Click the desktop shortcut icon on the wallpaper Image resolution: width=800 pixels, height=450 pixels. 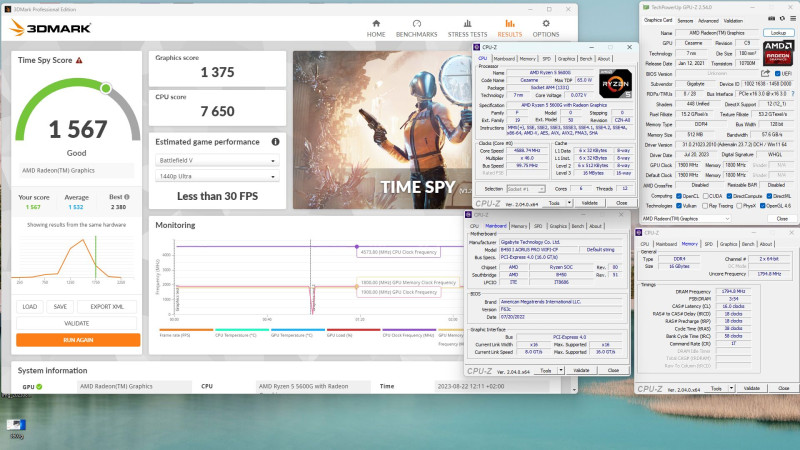click(x=16, y=425)
